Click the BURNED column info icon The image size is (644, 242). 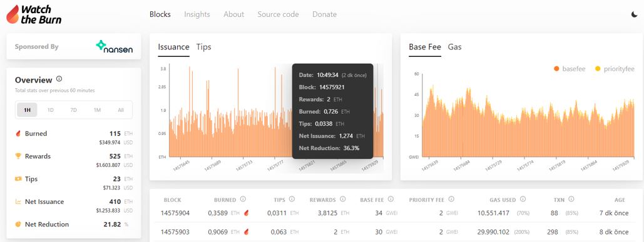coord(243,199)
